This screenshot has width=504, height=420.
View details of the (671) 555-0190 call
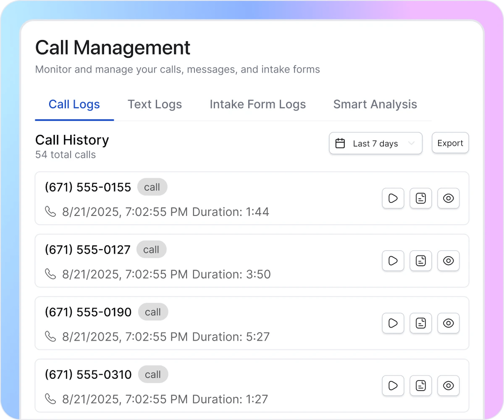click(448, 323)
